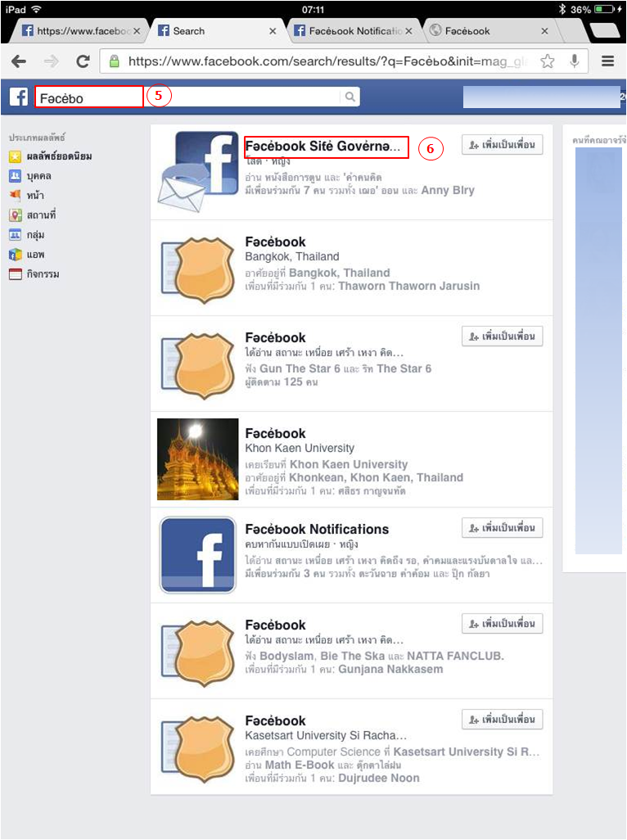
Task: Click Anny Blry mutual friend link
Action: coord(448,190)
